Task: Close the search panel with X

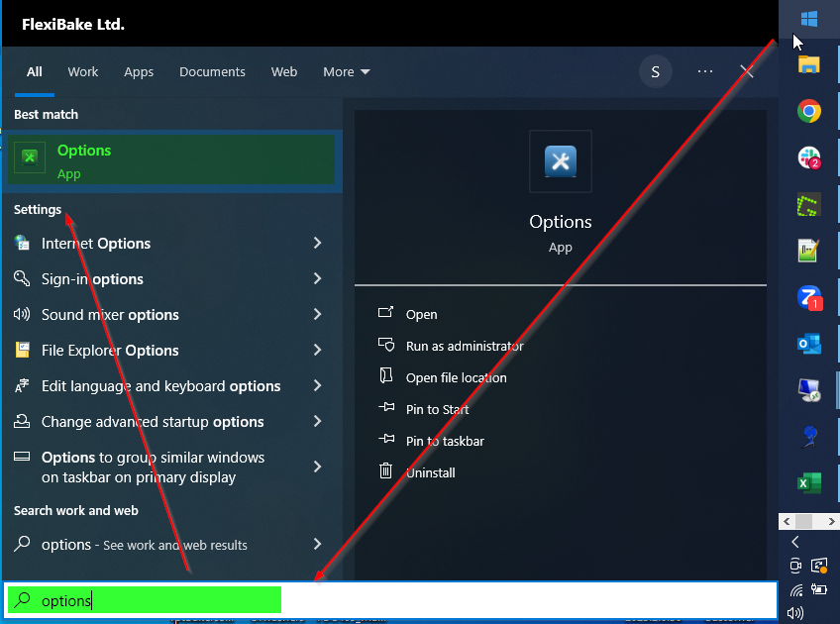Action: [747, 71]
